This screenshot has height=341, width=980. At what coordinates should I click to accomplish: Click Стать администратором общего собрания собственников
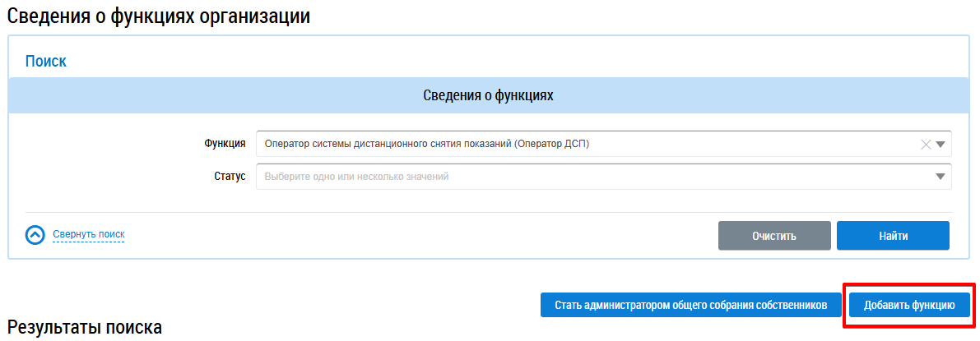(x=690, y=305)
